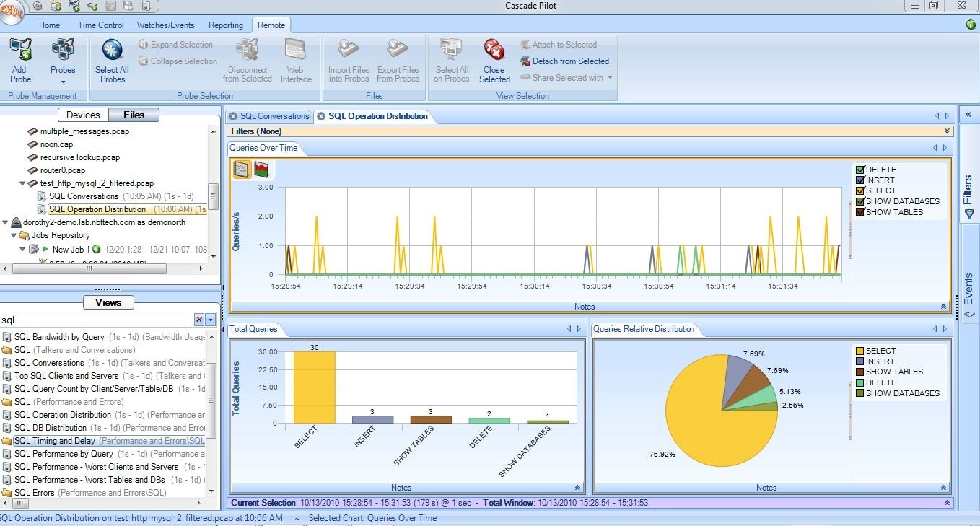
Task: Clear the sql search field
Action: pos(199,320)
